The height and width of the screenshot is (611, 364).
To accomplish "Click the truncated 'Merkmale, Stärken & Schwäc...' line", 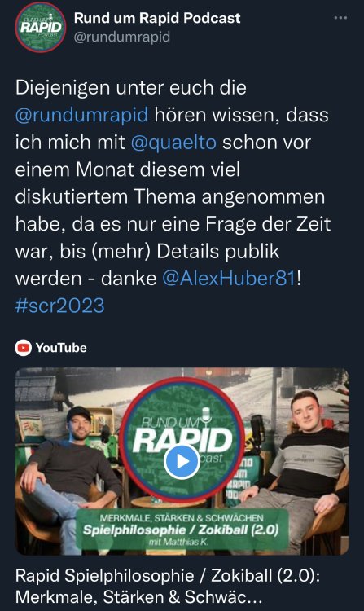I will [x=139, y=597].
